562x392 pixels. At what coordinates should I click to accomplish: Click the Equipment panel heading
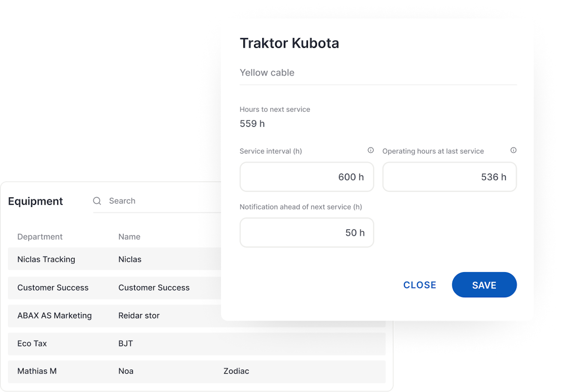coord(36,201)
